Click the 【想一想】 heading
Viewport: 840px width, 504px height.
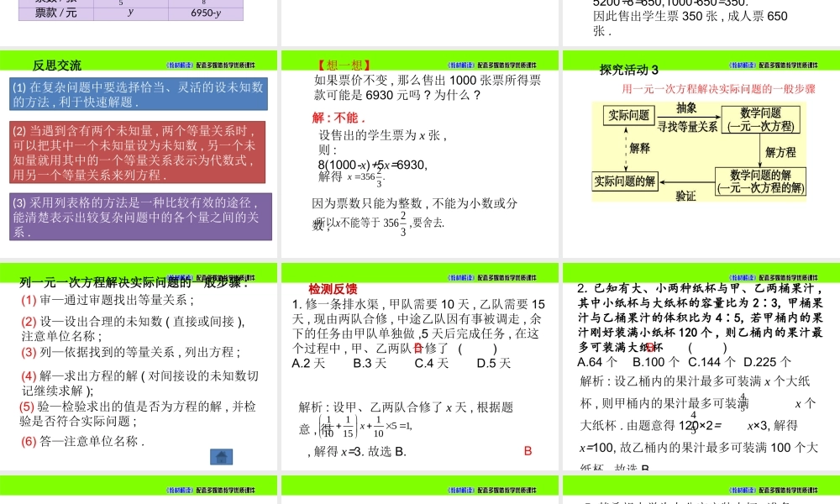click(x=344, y=65)
